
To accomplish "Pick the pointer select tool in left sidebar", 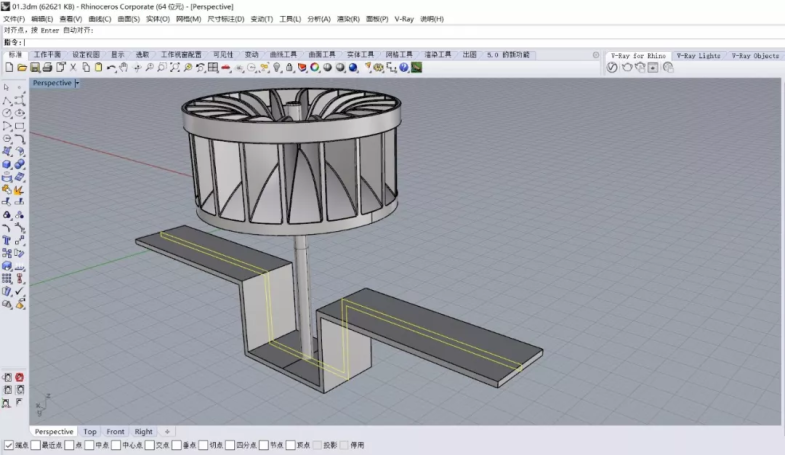I will 7,88.
